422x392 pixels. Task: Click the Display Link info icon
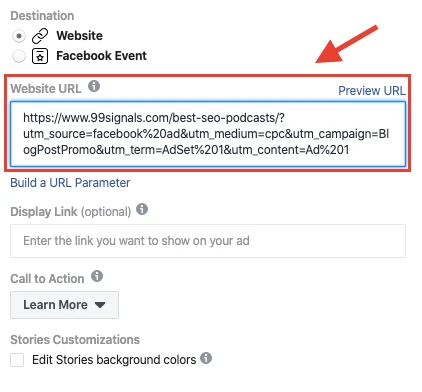point(142,209)
